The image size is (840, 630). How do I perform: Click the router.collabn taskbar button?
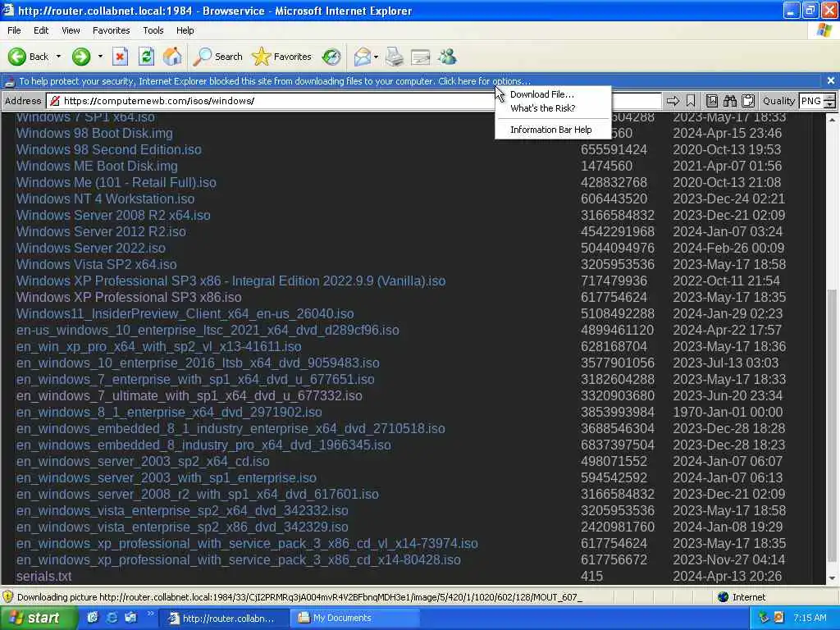tap(226, 619)
